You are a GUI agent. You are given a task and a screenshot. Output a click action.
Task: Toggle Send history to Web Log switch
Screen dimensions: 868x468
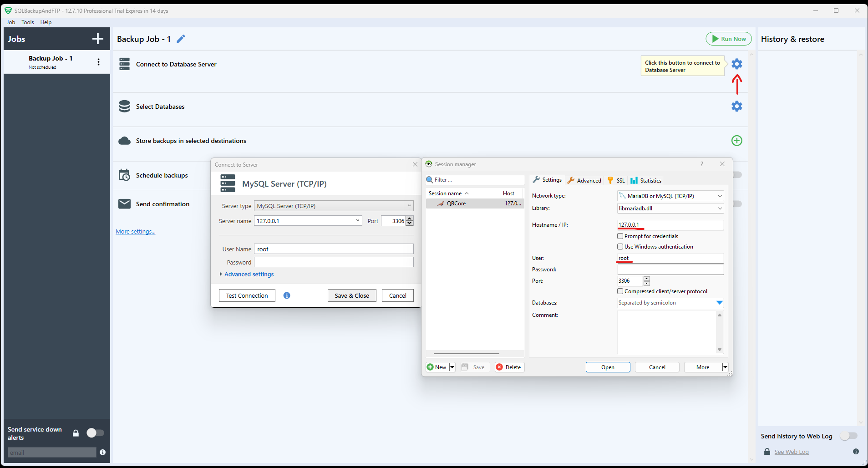(848, 436)
